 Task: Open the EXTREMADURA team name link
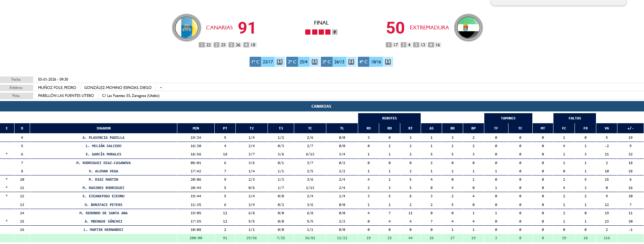(x=429, y=28)
